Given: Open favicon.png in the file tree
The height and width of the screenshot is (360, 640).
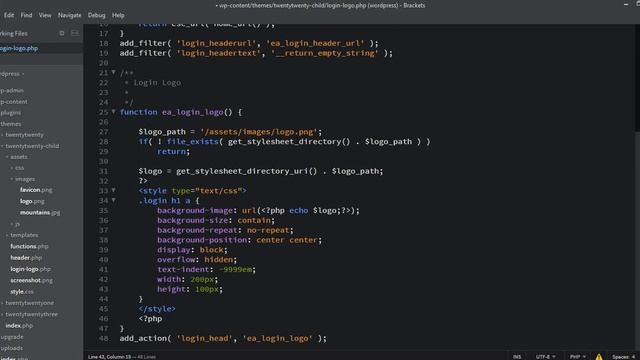Looking at the screenshot, I should 36,190.
